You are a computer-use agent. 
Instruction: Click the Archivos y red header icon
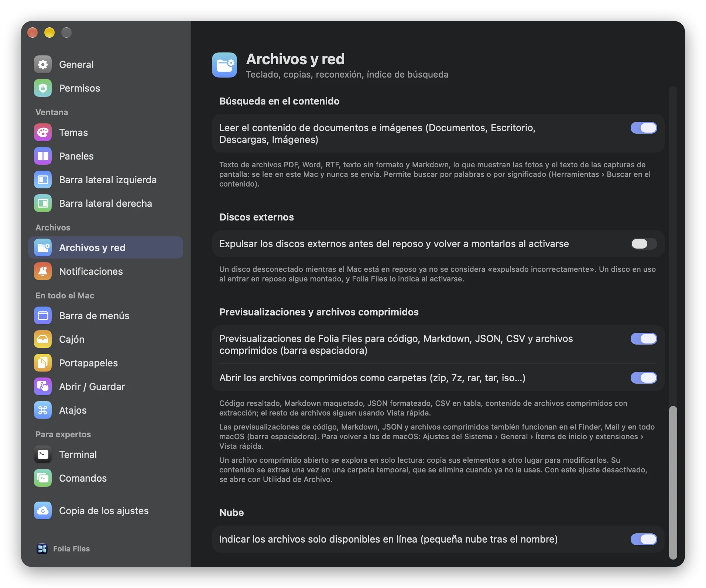[225, 65]
